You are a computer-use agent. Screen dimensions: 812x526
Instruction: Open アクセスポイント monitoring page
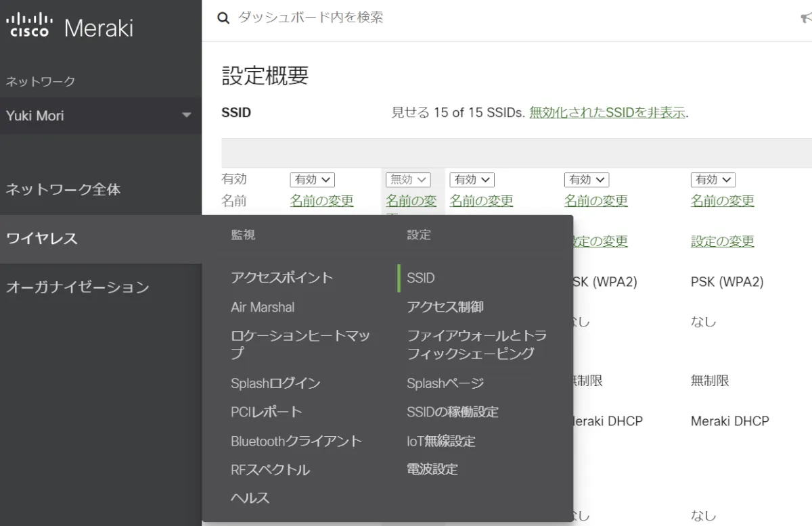[281, 278]
